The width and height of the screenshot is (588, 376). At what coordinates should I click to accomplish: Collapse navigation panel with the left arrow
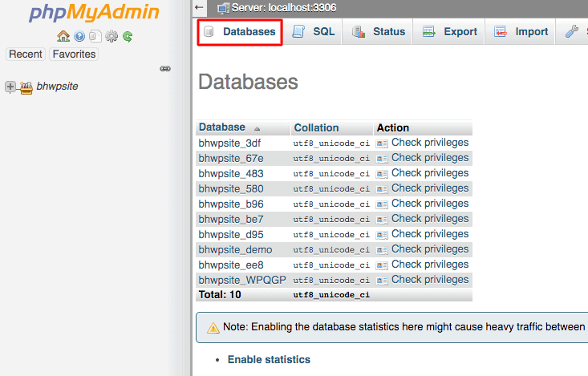tap(199, 7)
